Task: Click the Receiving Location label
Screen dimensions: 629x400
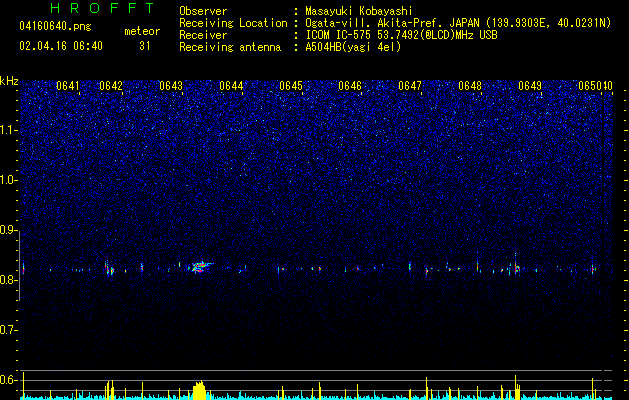Action: [x=233, y=23]
